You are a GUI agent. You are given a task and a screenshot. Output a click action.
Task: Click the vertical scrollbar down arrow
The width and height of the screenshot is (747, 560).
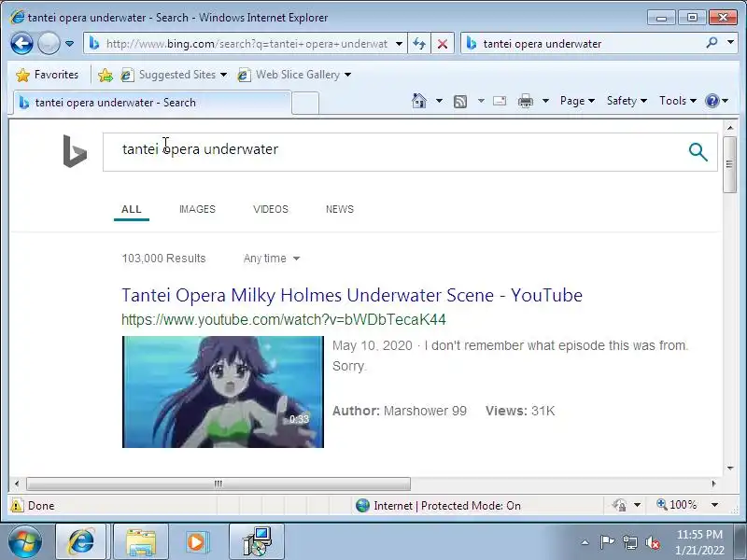[730, 469]
